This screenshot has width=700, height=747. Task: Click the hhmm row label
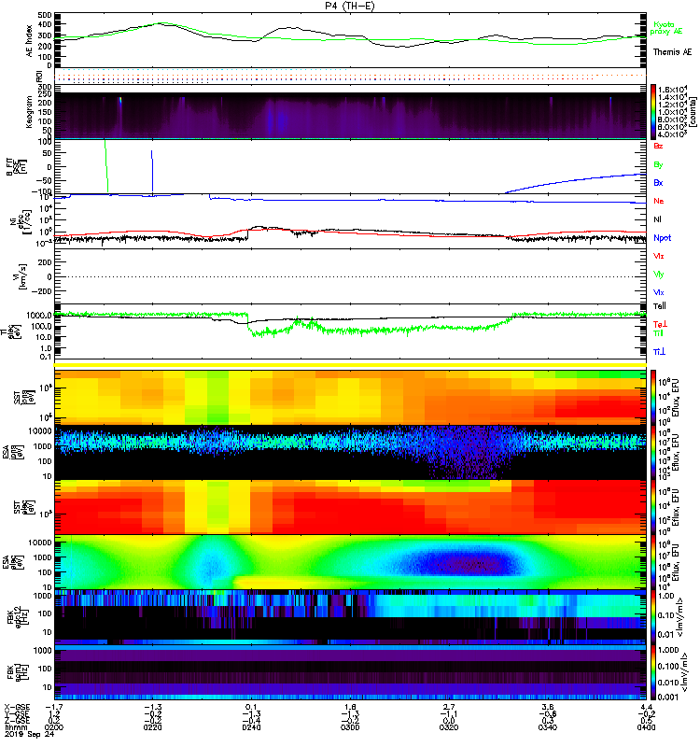click(16, 727)
